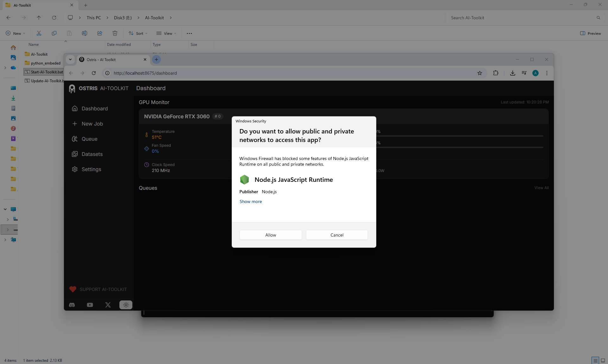Open the X (Twitter) icon in footer

click(108, 305)
